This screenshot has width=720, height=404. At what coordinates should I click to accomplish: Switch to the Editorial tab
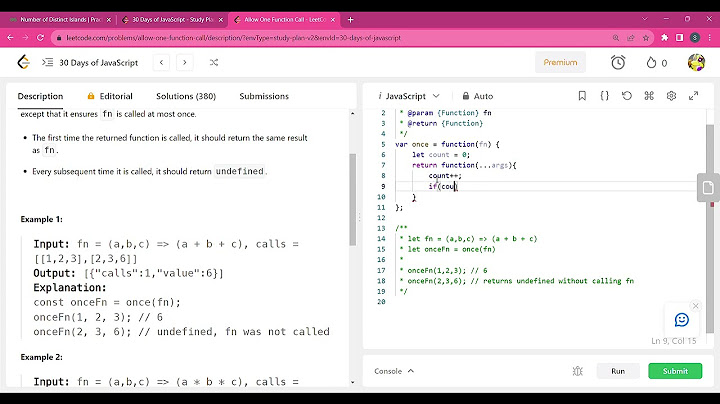click(x=110, y=96)
